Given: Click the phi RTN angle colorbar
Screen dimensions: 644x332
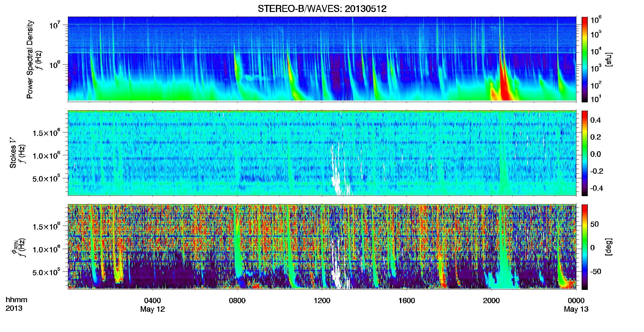Looking at the screenshot, I should coord(585,247).
